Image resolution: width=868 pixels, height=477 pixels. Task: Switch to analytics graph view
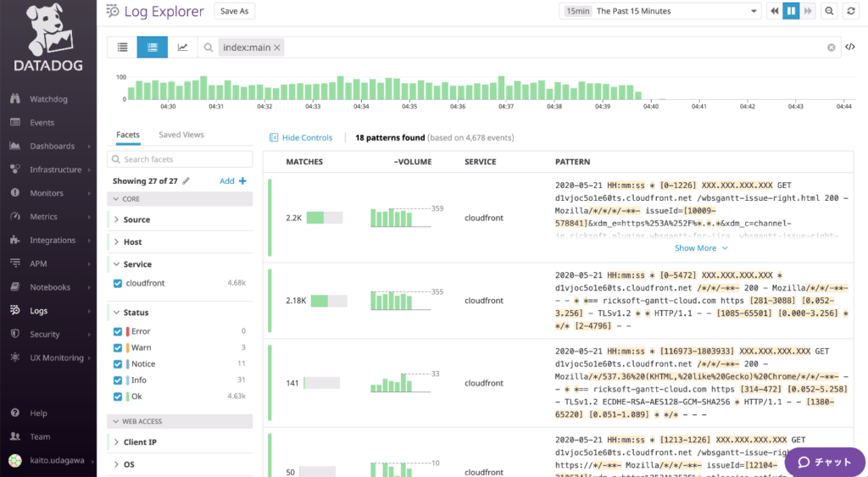[182, 47]
